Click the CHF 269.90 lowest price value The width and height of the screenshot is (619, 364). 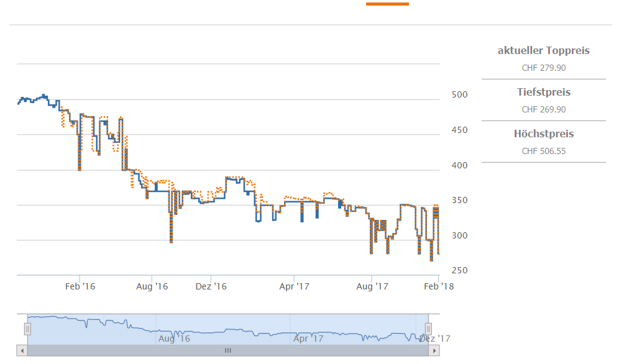[543, 110]
